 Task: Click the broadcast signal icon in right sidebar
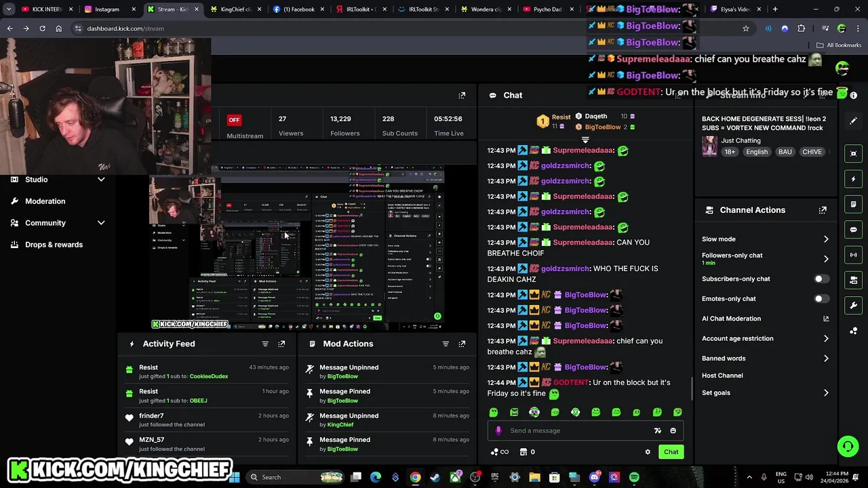pos(854,255)
